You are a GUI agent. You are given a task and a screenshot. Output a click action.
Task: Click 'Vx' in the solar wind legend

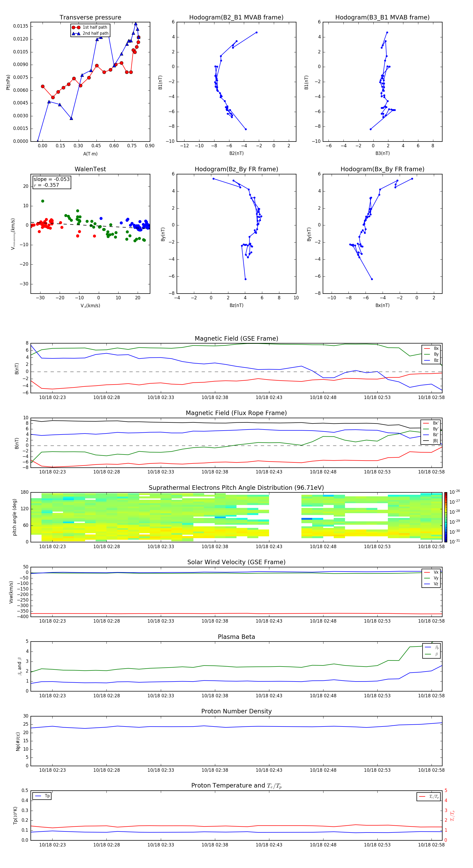[x=431, y=572]
